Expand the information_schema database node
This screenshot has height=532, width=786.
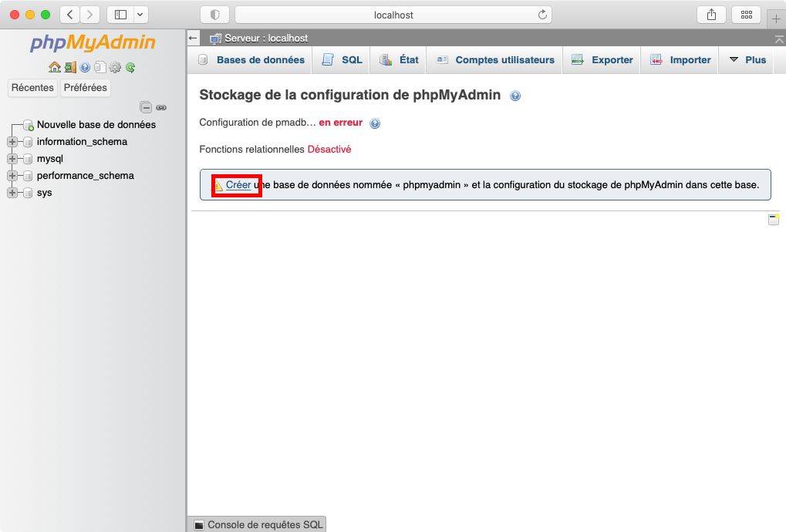[x=12, y=142]
